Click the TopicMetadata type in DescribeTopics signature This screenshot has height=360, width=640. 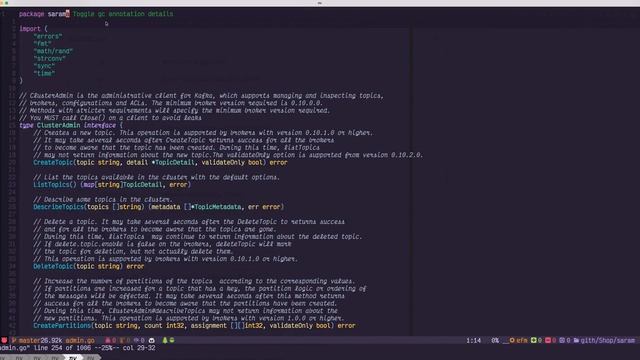coord(217,207)
